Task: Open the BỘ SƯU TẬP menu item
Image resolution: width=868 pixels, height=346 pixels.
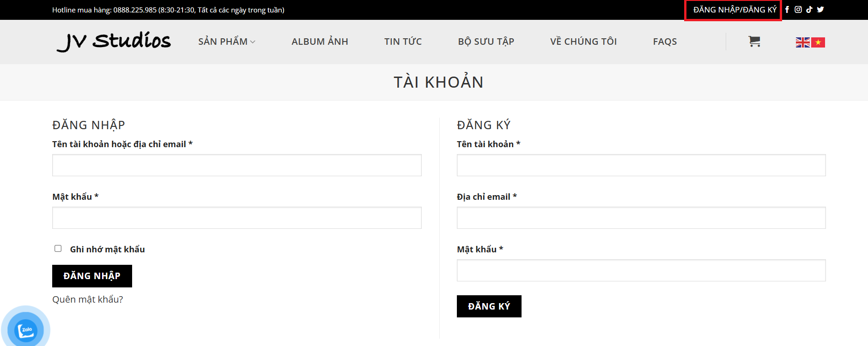Action: [x=486, y=42]
